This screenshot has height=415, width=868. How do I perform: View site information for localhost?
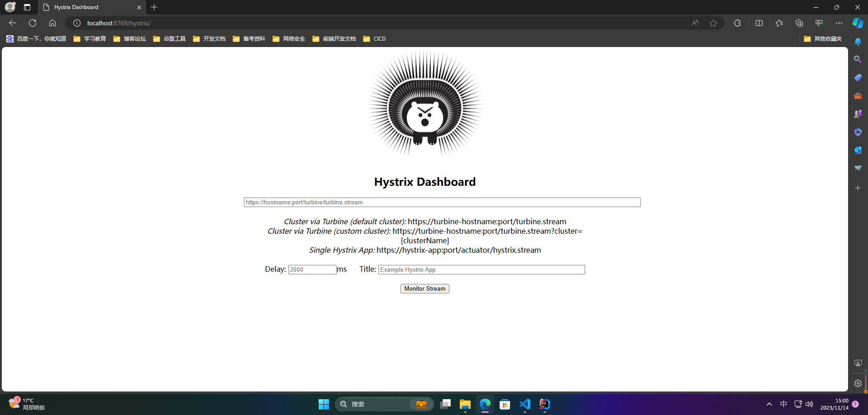(x=77, y=23)
